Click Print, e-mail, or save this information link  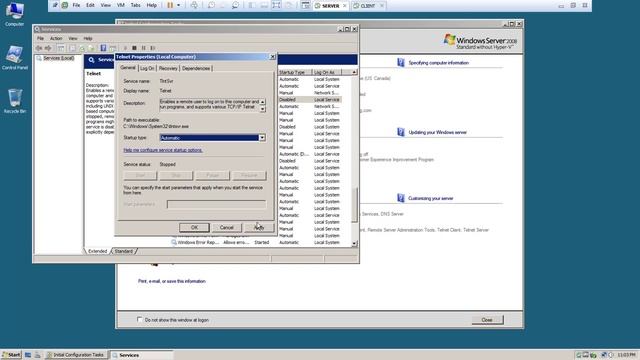pos(171,281)
